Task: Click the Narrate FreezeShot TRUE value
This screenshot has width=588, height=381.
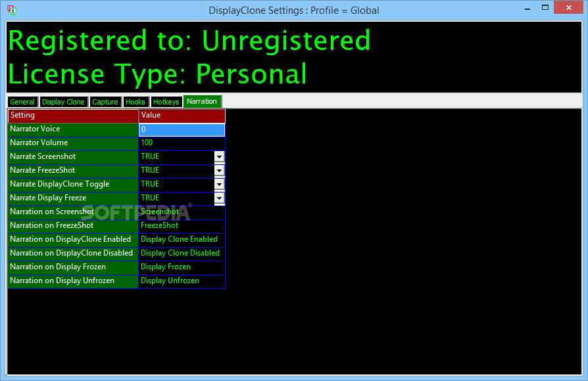Action: pyautogui.click(x=150, y=170)
